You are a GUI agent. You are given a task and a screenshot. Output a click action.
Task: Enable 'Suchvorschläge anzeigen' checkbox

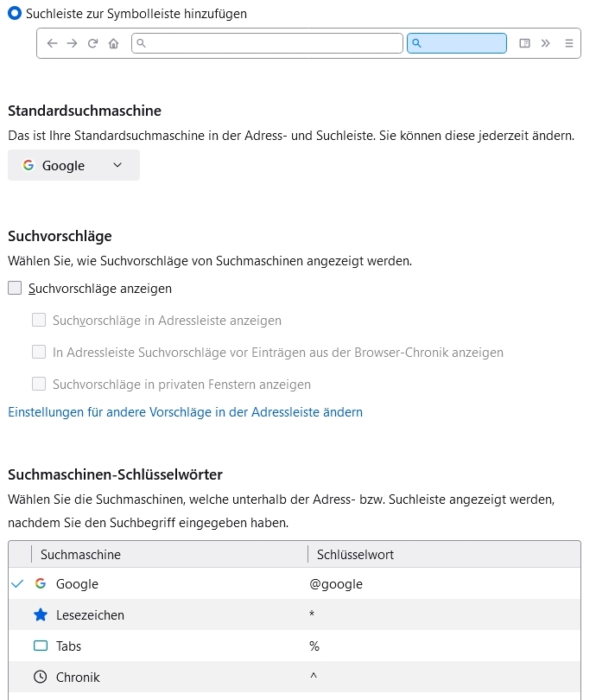click(15, 289)
